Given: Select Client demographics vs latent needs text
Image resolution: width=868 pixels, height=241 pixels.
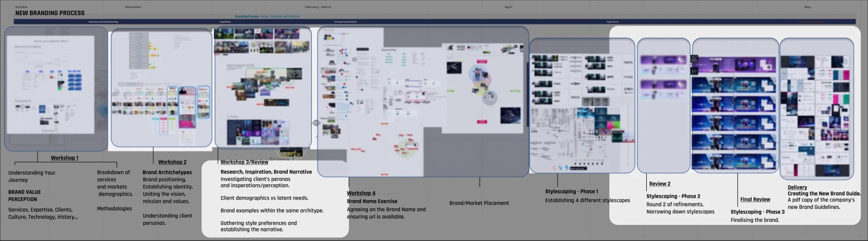Looking at the screenshot, I should tap(264, 198).
